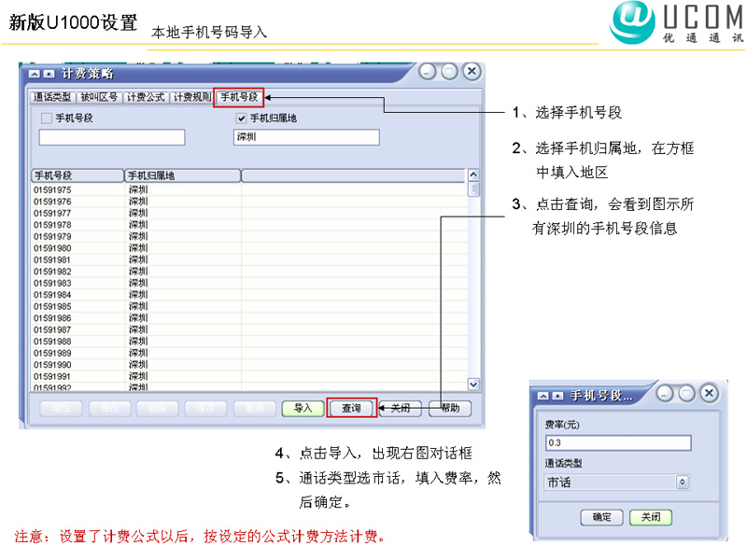The width and height of the screenshot is (747, 560).
Task: Click the scroll up arrow of the list
Action: 473,175
